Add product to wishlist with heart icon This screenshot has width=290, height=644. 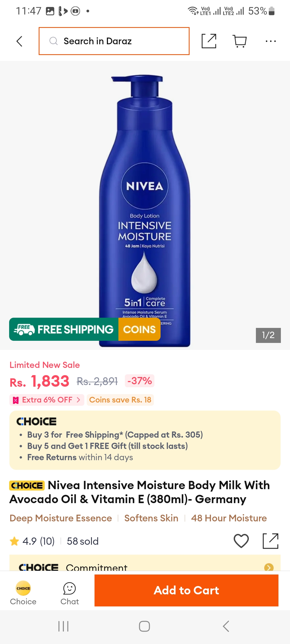[x=241, y=541]
